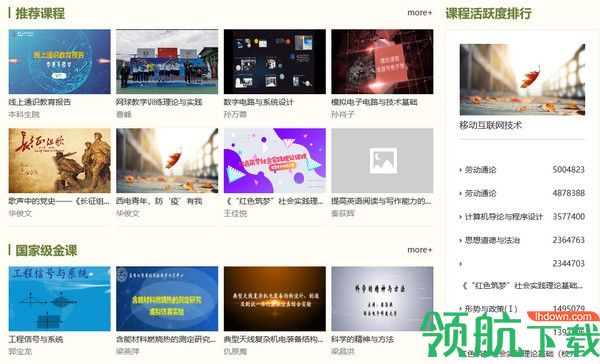Click title 歌声中的党史——《长征组...

pyautogui.click(x=59, y=201)
